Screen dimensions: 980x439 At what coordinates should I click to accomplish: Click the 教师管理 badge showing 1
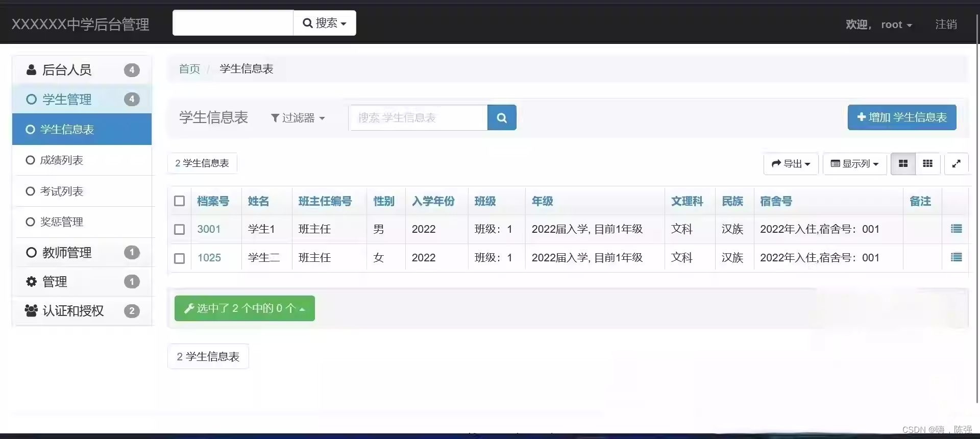[x=132, y=252]
